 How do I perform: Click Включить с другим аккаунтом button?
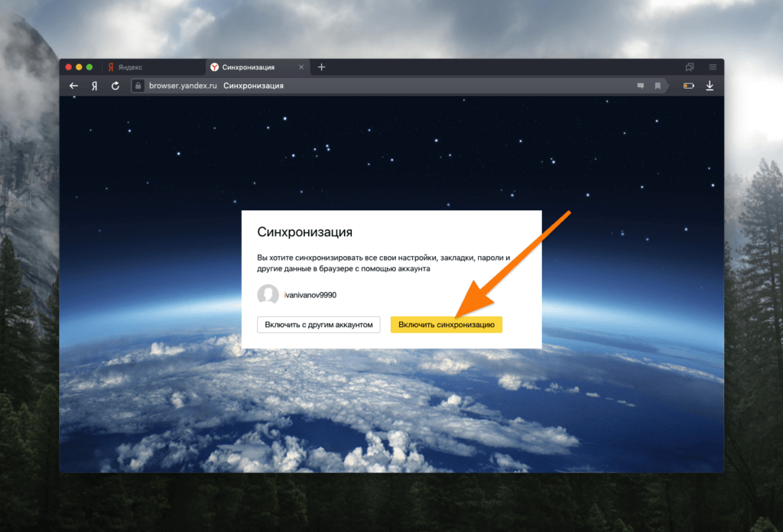[319, 324]
